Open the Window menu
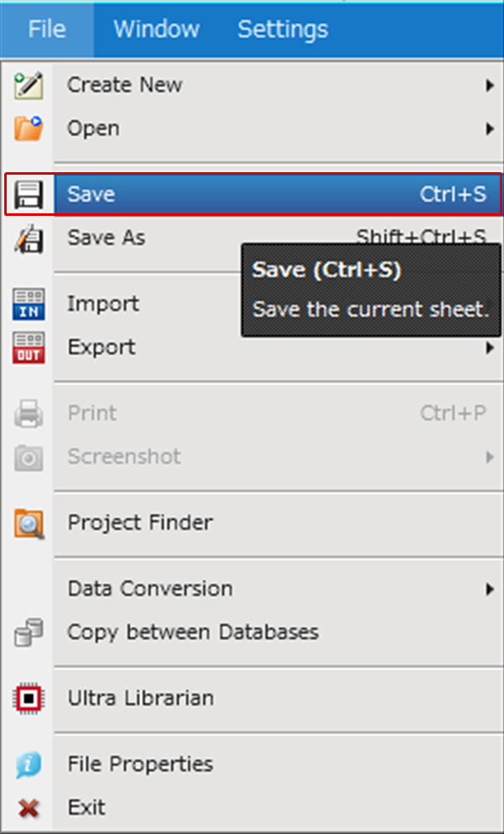Viewport: 504px width, 834px height. click(155, 29)
